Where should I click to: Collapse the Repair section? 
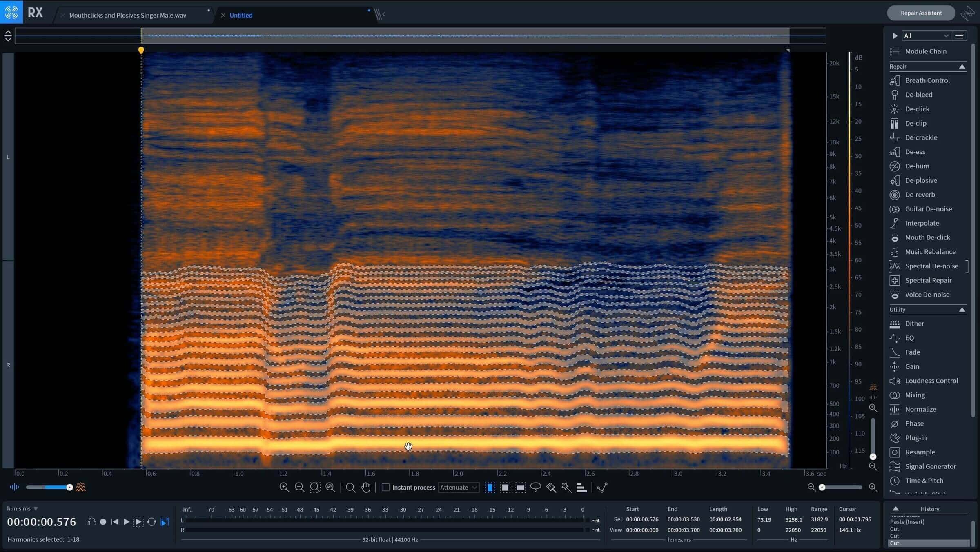(x=962, y=67)
